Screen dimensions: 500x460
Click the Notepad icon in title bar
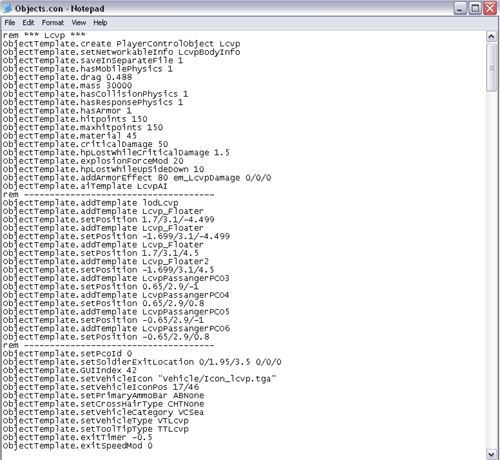pyautogui.click(x=7, y=8)
